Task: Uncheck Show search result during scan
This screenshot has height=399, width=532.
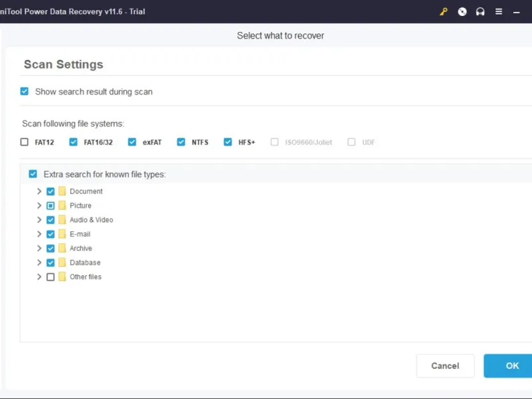Action: 25,91
